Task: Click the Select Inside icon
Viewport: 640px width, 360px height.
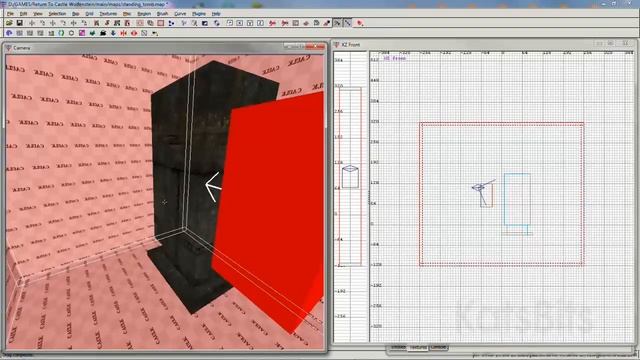Action: (127, 23)
